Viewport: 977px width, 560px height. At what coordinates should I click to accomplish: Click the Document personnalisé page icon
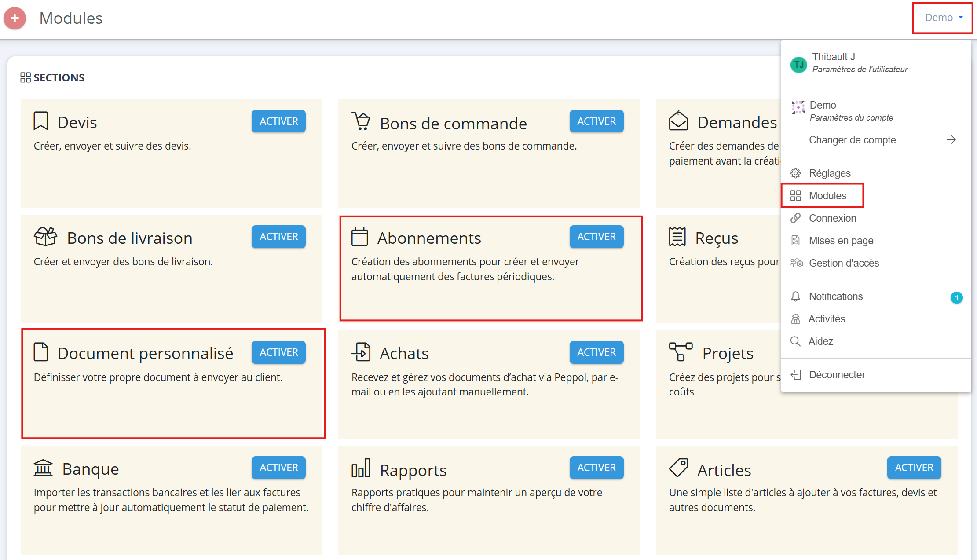coord(41,352)
